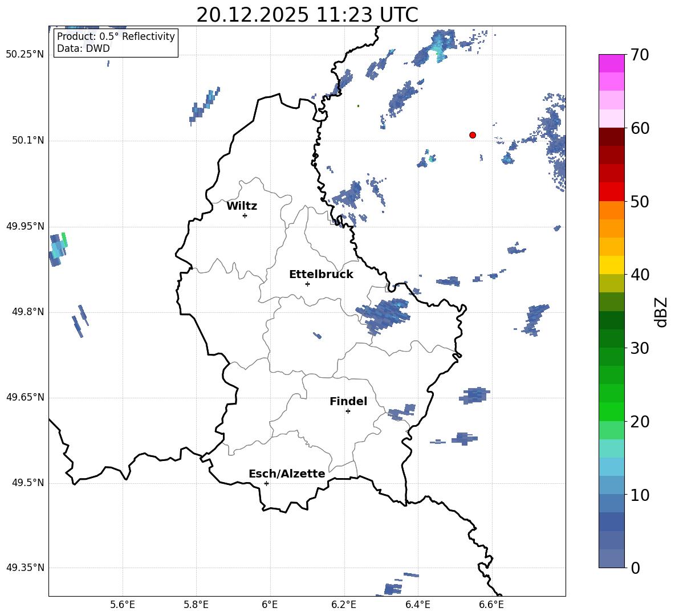Click the Wiltz station cross marker
This screenshot has width=675, height=616.
245,215
